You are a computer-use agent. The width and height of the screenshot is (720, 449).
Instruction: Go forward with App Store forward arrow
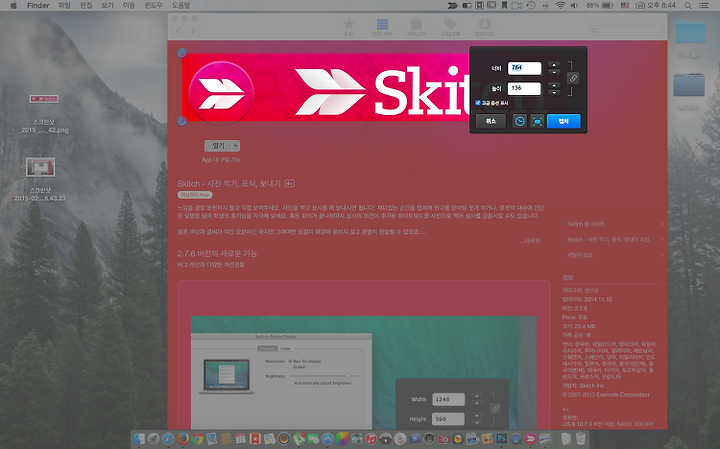(x=193, y=31)
